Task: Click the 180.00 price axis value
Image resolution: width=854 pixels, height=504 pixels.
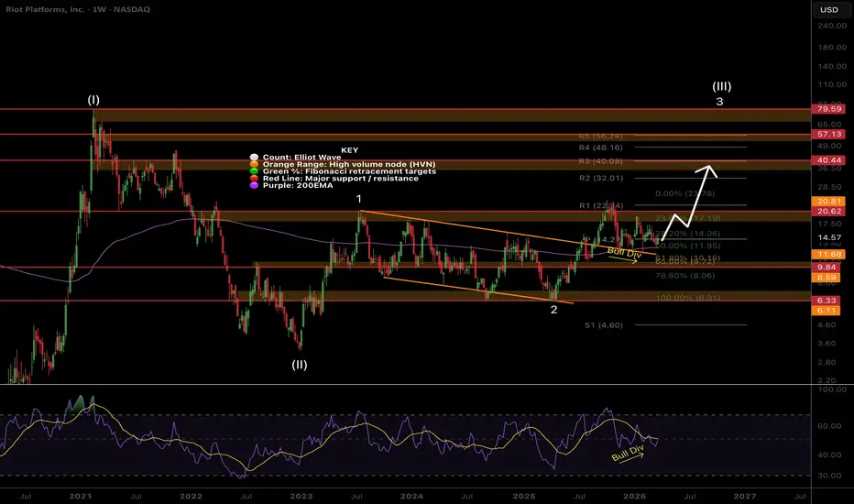Action: click(832, 48)
